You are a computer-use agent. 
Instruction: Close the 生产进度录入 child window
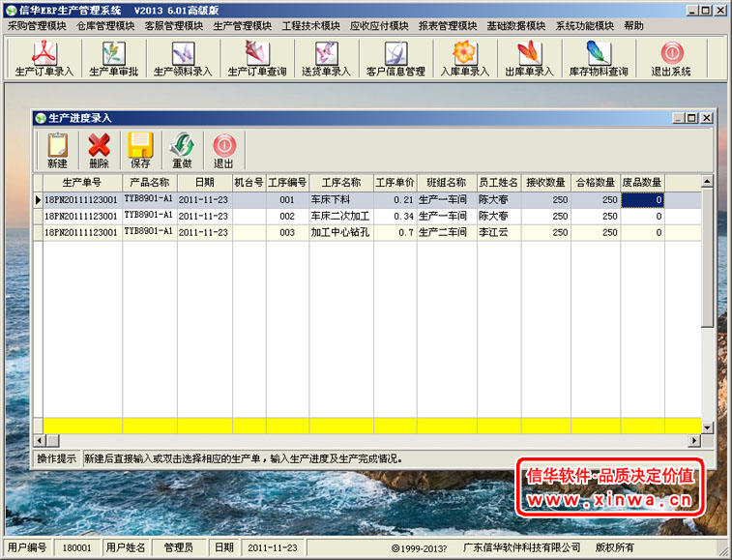[707, 118]
